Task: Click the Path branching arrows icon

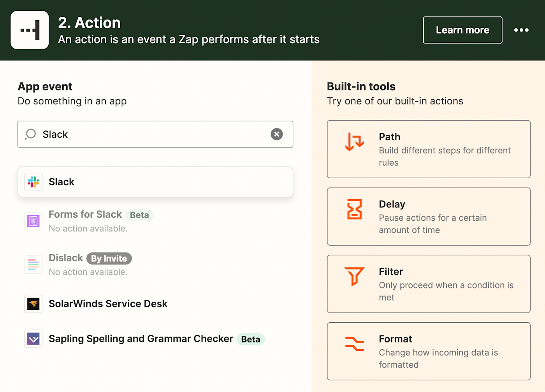Action: pos(354,142)
